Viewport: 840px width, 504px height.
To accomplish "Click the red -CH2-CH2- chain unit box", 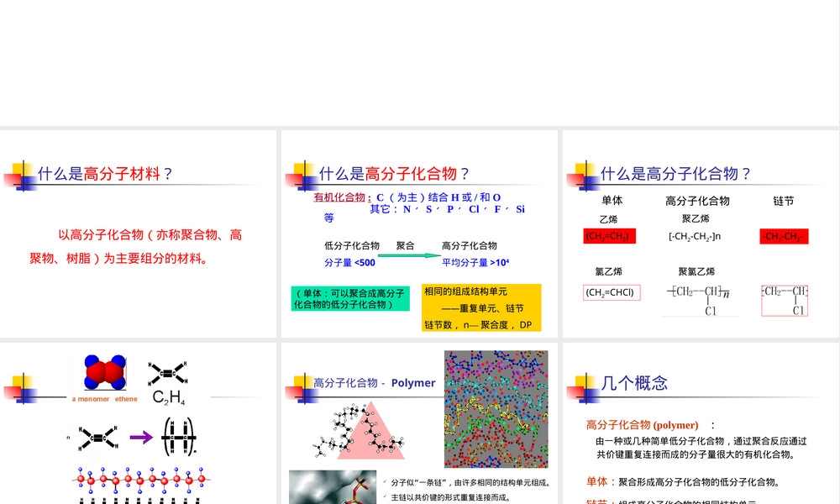I will (784, 236).
